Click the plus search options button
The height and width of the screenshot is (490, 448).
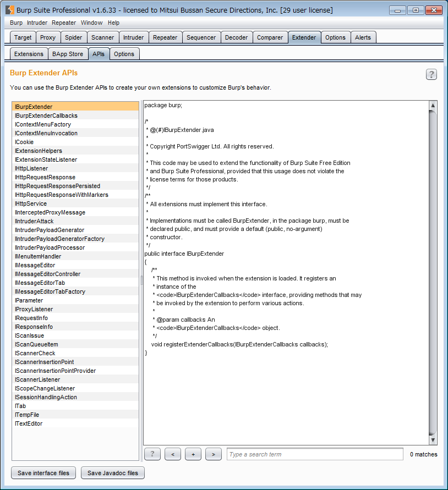pos(193,454)
